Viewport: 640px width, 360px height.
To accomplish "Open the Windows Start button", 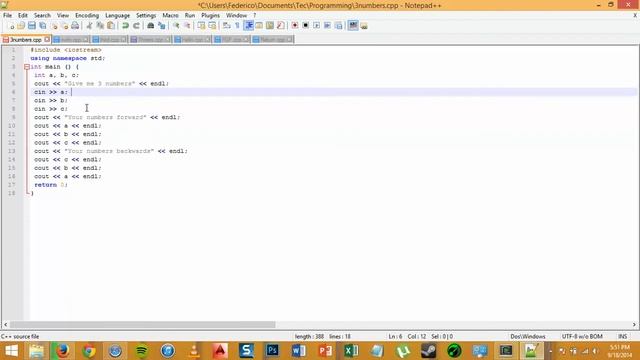I will coord(11,351).
